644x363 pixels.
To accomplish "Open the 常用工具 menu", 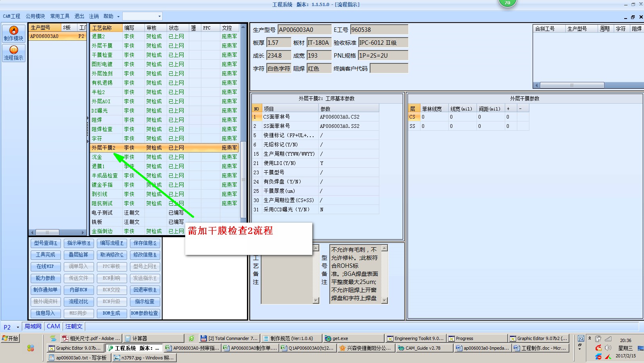I will pos(60,16).
